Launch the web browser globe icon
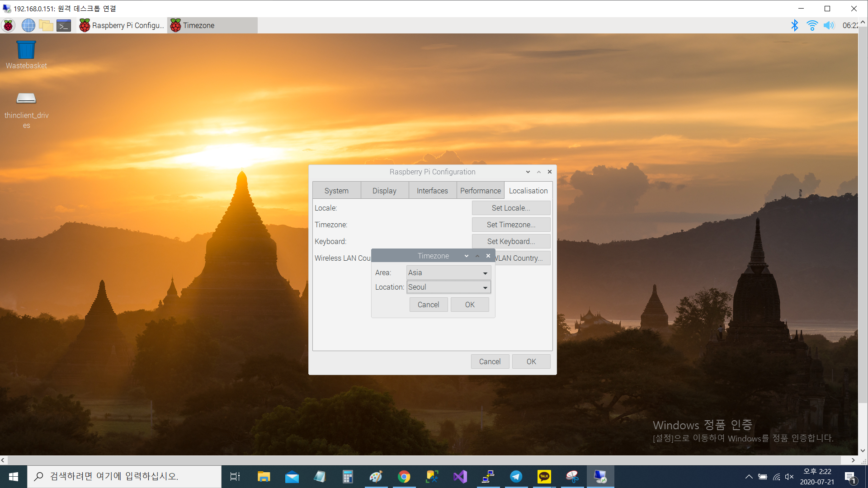Image resolution: width=868 pixels, height=488 pixels. [28, 25]
